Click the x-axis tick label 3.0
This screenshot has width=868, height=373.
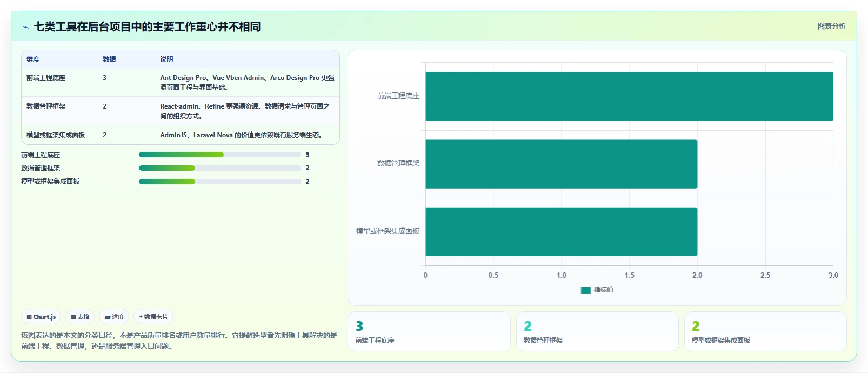point(833,276)
